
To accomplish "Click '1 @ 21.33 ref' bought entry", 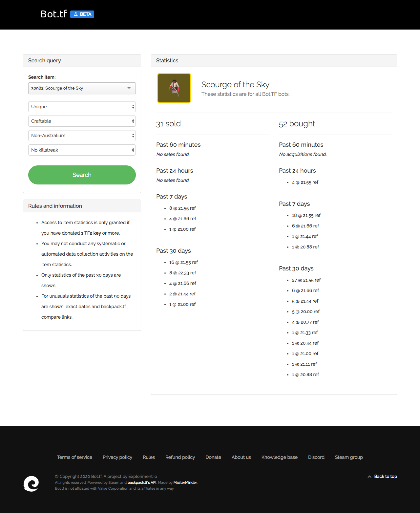I will tap(305, 332).
